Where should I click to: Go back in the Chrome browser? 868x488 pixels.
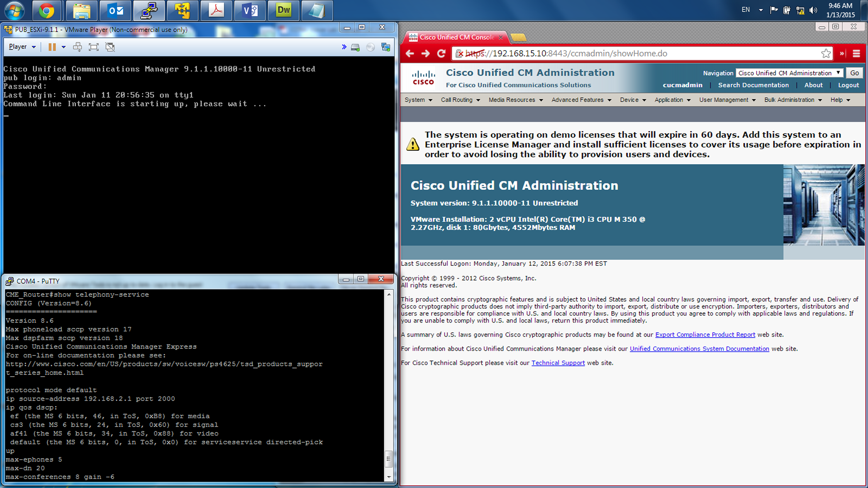click(x=410, y=53)
